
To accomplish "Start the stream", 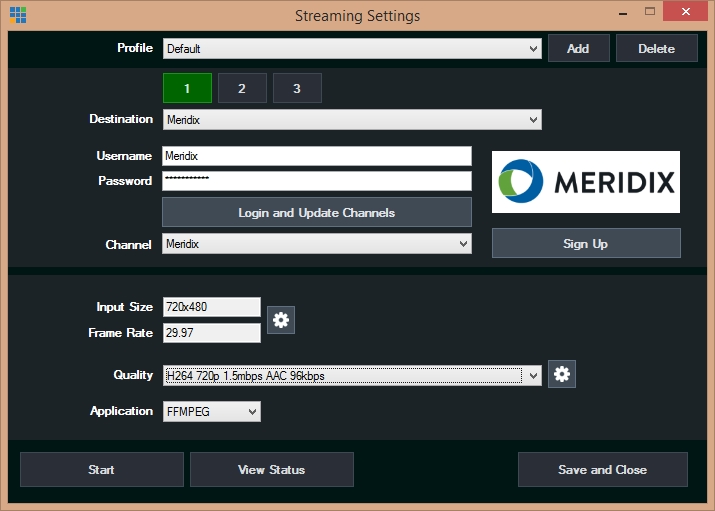I will [x=101, y=469].
